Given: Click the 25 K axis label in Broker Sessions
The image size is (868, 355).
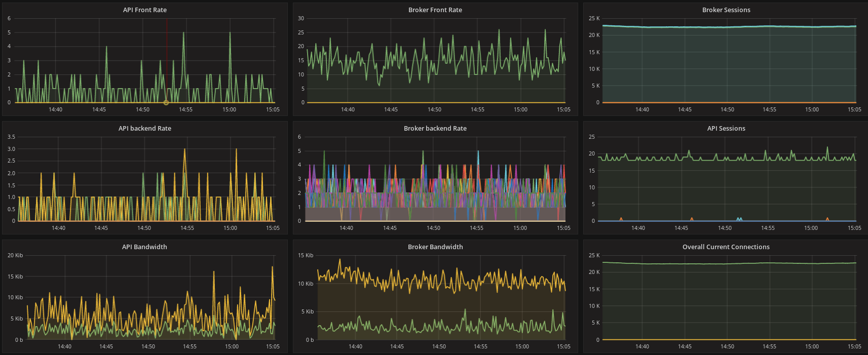Looking at the screenshot, I should click(x=594, y=18).
